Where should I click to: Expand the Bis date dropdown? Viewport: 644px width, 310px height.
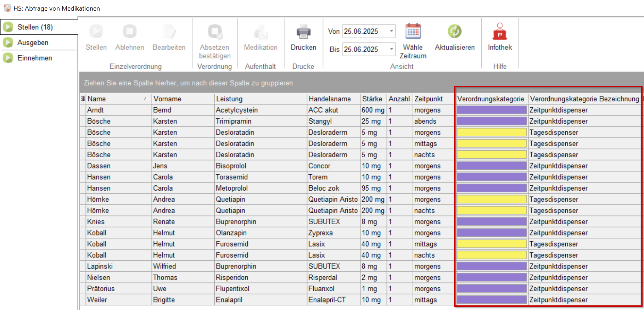[x=391, y=49]
